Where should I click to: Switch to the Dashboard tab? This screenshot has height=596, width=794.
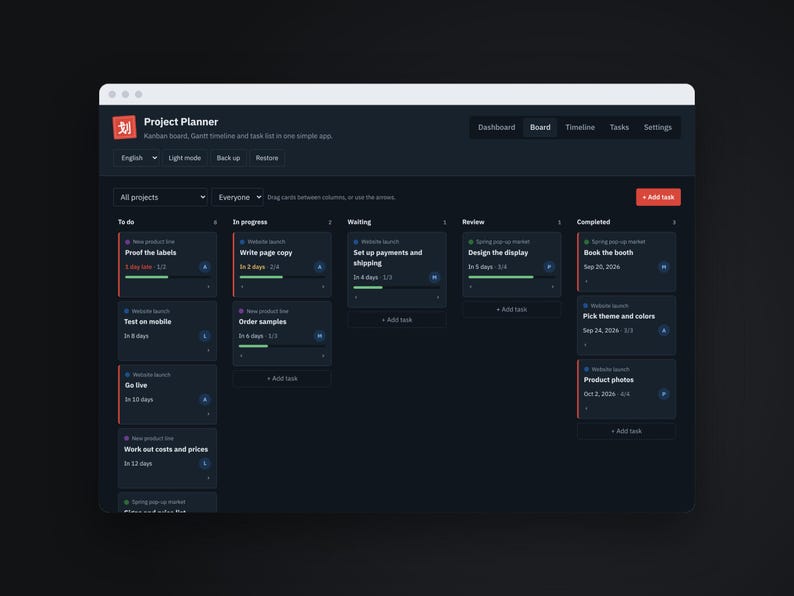[x=496, y=127]
